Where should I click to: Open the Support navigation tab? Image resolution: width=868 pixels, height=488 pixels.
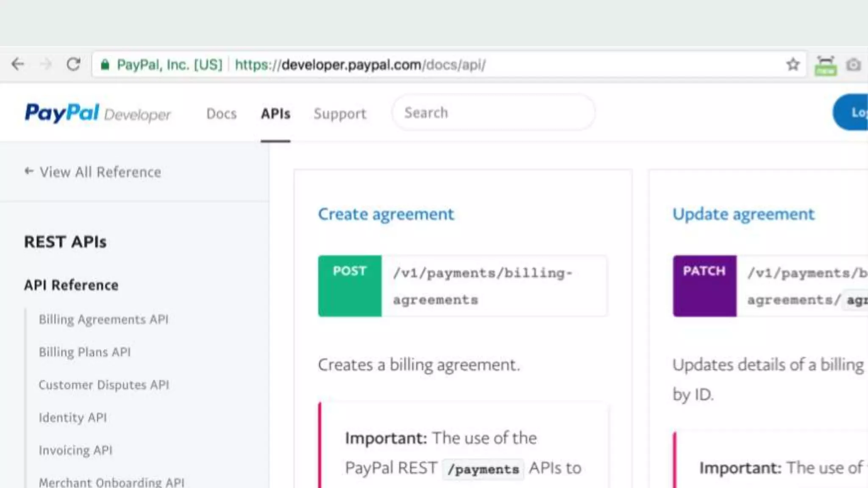[340, 114]
